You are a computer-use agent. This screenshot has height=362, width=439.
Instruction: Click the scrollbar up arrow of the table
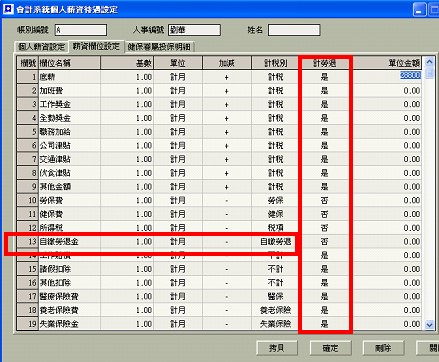click(x=429, y=62)
